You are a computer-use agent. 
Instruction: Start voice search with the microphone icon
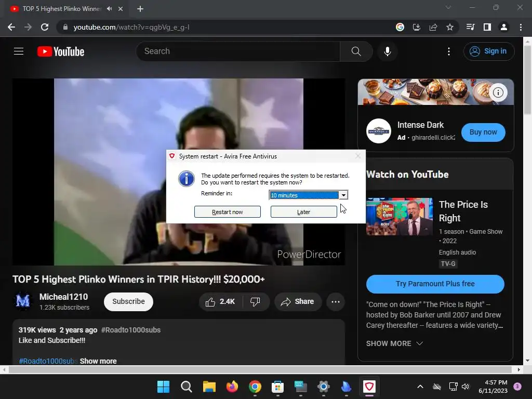388,51
